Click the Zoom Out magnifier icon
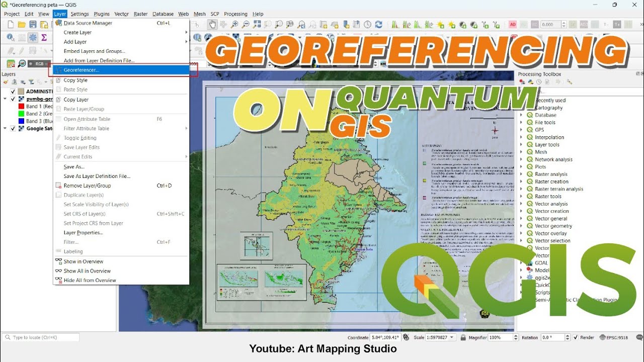 tap(246, 24)
